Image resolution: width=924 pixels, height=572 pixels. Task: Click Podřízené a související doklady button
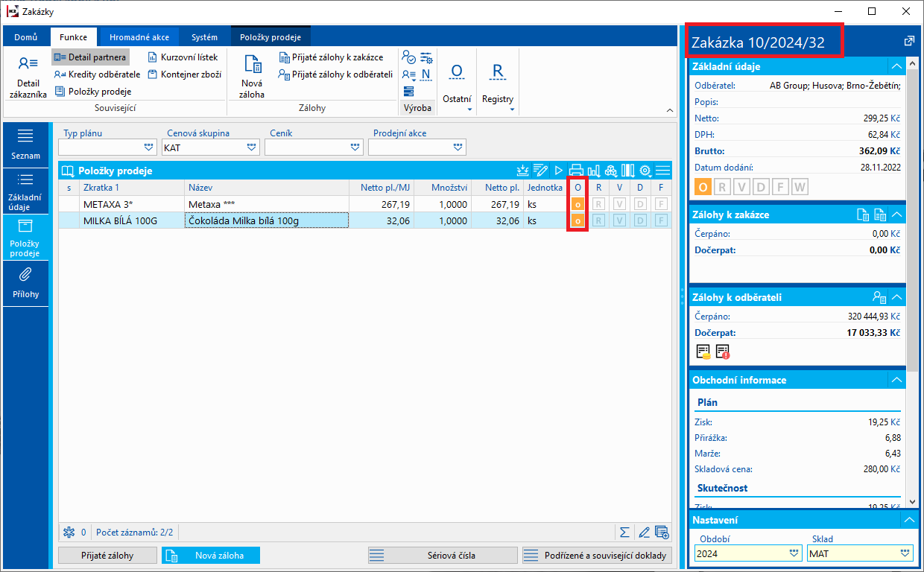tap(597, 555)
